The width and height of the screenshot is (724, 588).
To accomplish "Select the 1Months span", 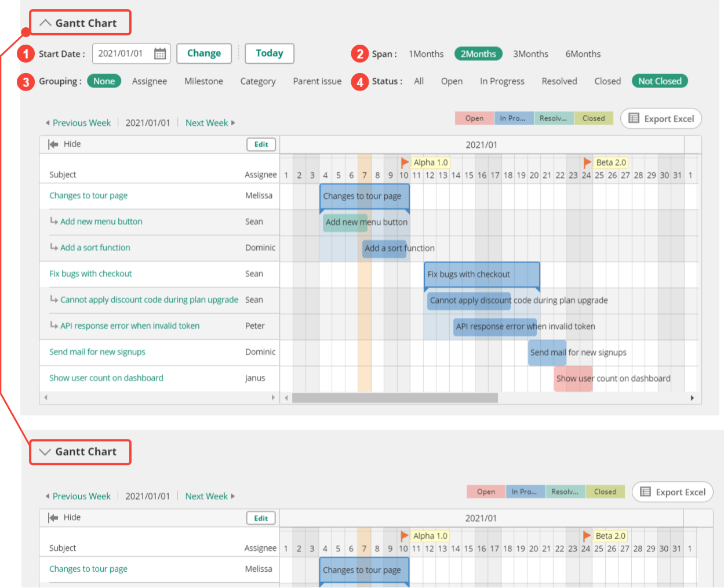I will pyautogui.click(x=426, y=54).
